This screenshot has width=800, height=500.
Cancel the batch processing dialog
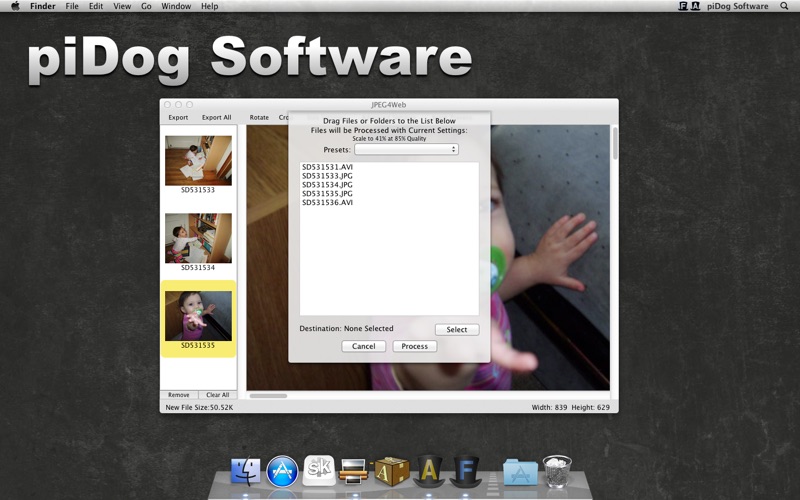click(364, 346)
